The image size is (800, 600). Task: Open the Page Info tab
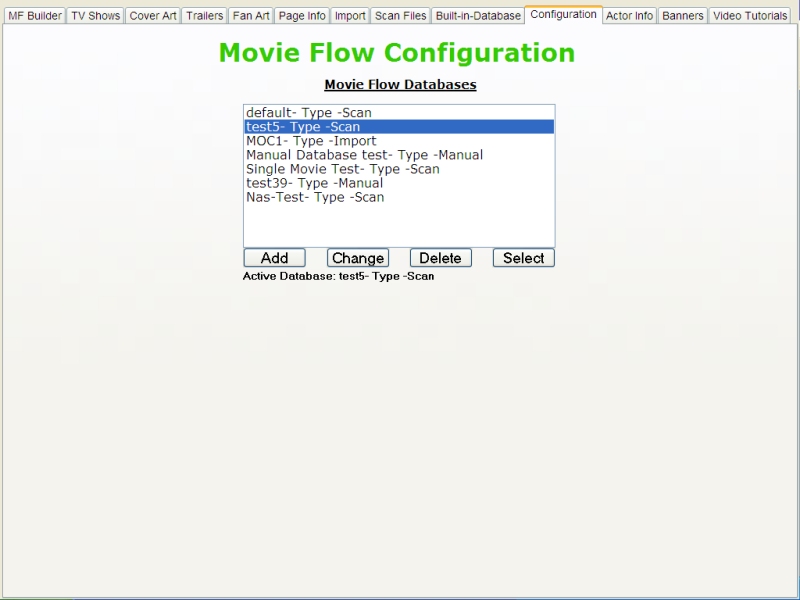pyautogui.click(x=302, y=15)
